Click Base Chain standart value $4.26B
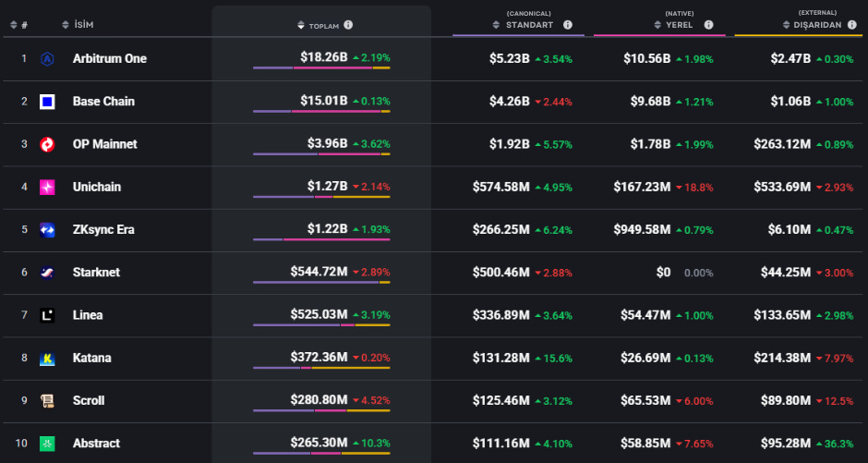The image size is (868, 463). (x=510, y=102)
